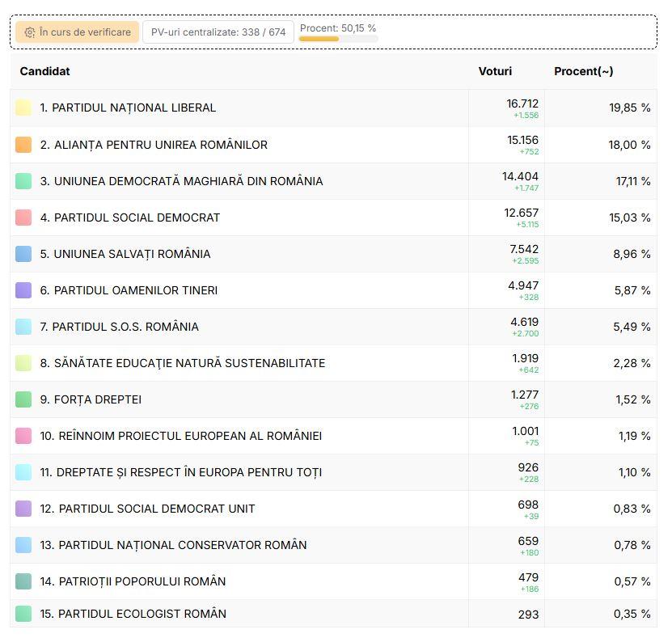Click PV-uri centralizate 338 / 674 box
This screenshot has height=638, width=672.
point(218,32)
